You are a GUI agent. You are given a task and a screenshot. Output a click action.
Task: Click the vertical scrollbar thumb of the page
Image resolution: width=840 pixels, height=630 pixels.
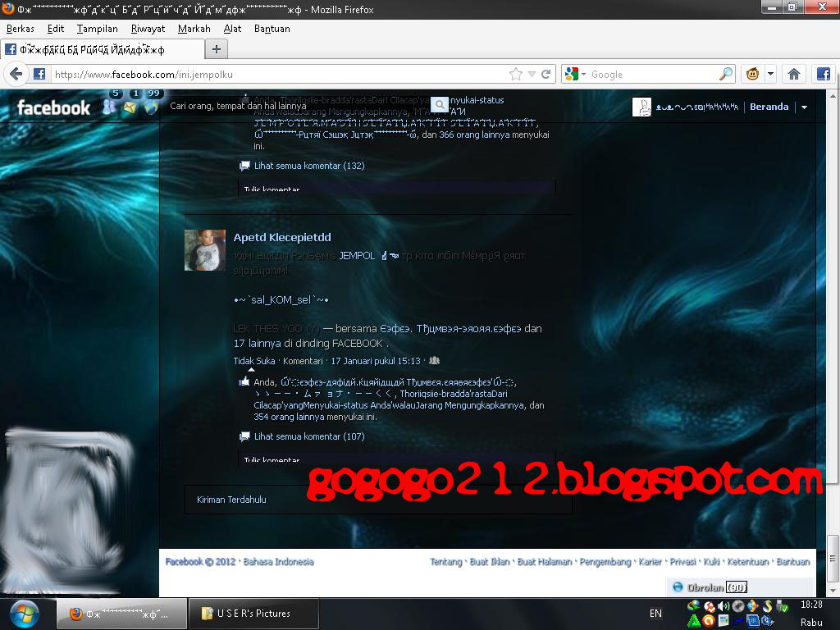tap(832, 557)
